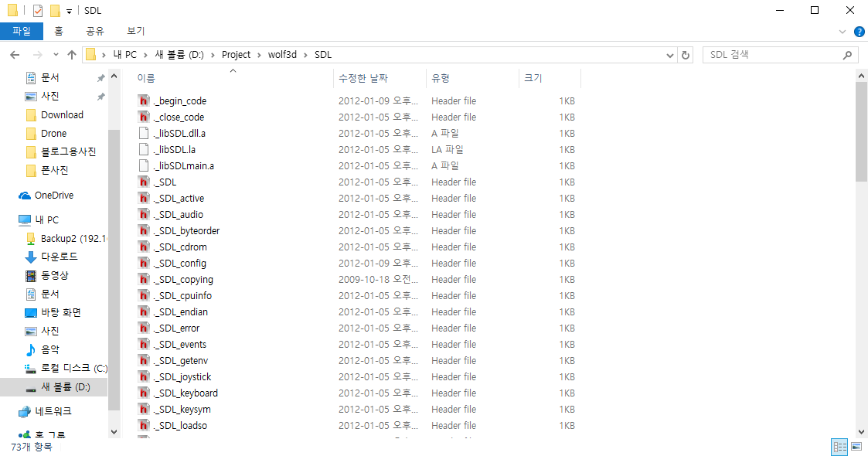Select the ._SDL_keyboard file name
Image resolution: width=868 pixels, height=456 pixels.
(186, 393)
